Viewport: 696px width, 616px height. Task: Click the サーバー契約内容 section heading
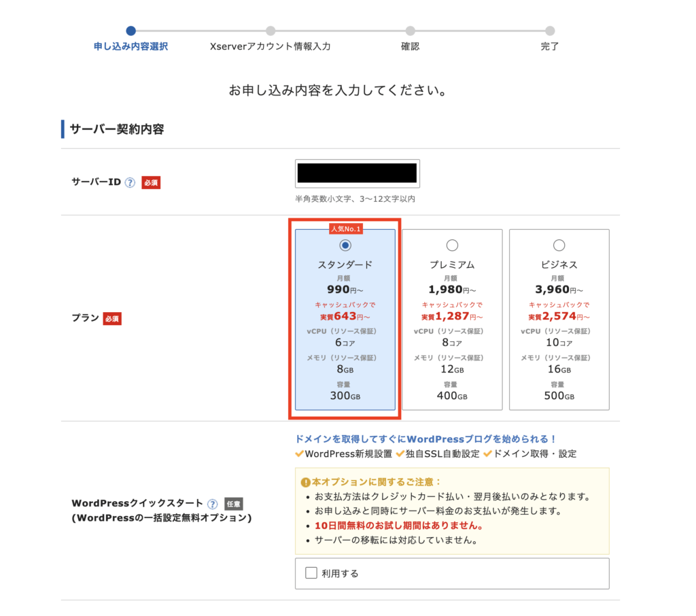[117, 129]
